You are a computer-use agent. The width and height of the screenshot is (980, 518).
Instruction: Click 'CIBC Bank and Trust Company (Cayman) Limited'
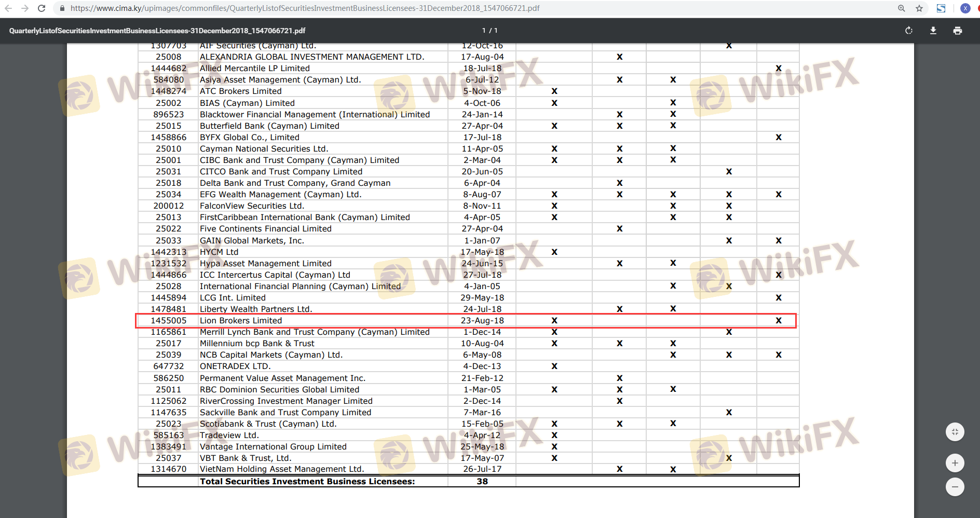pyautogui.click(x=300, y=160)
